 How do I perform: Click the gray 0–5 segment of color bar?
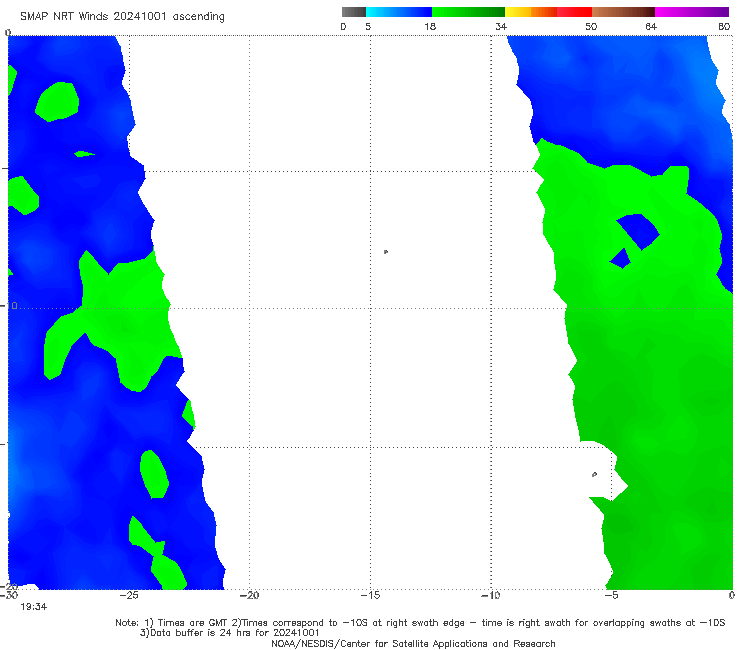[353, 12]
